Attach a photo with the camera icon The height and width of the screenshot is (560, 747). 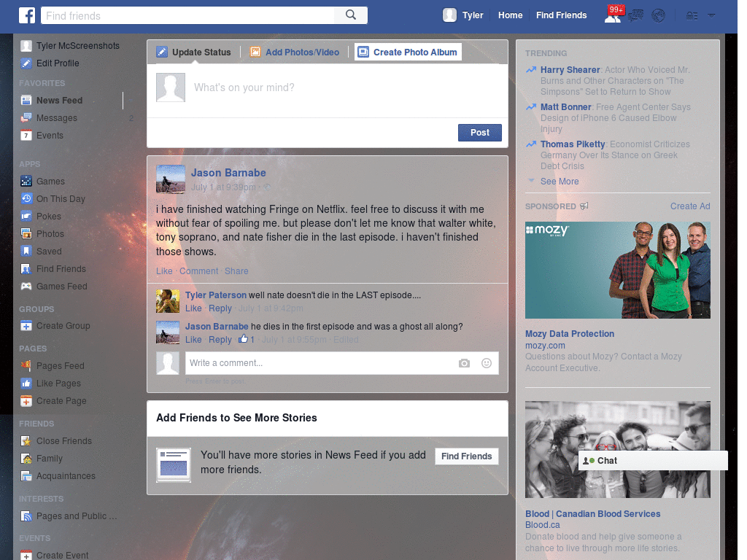pyautogui.click(x=465, y=362)
